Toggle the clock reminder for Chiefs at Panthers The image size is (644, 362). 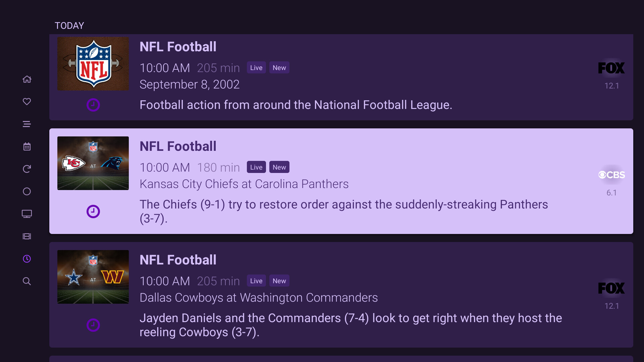coord(93,212)
